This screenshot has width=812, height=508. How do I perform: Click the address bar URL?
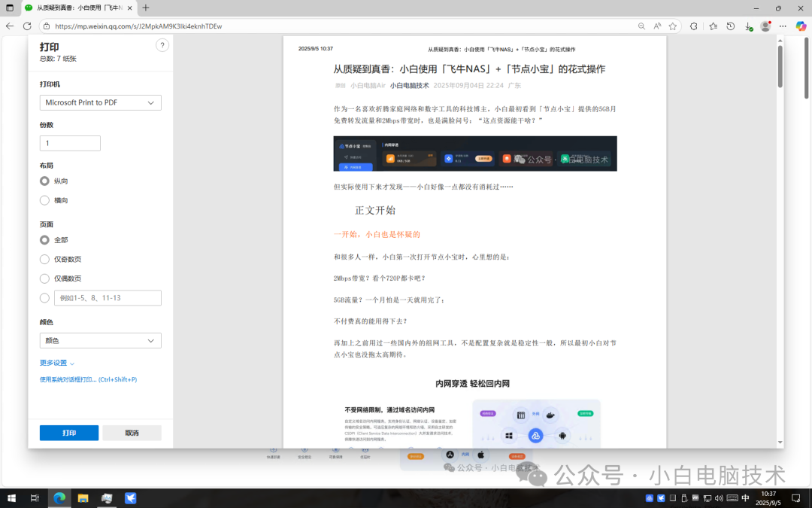point(138,26)
